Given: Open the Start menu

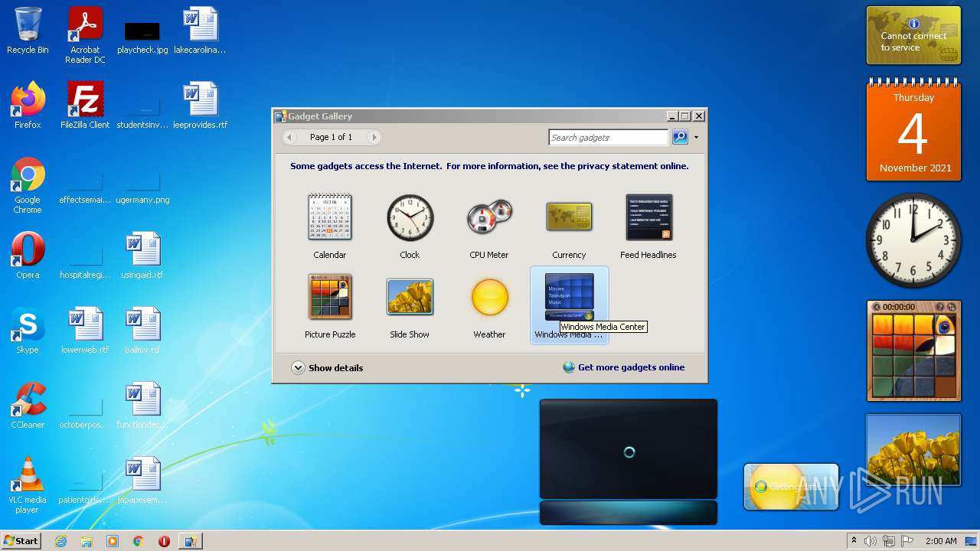Looking at the screenshot, I should (21, 540).
